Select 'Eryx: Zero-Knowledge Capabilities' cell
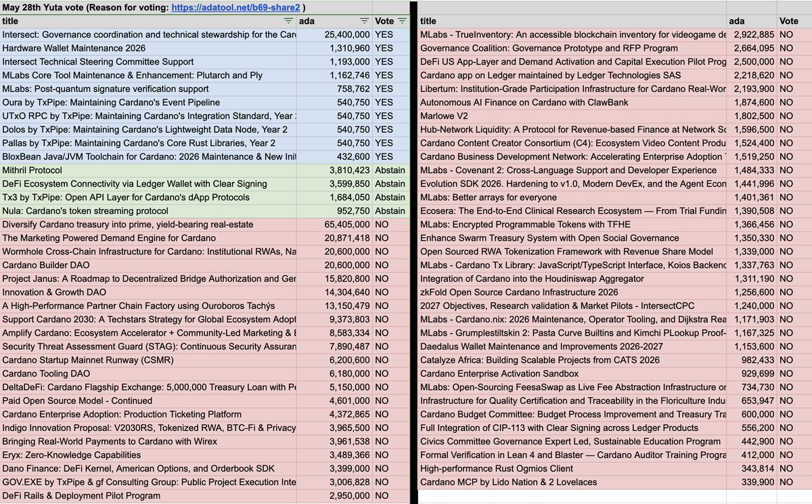Image resolution: width=812 pixels, height=504 pixels. click(x=148, y=455)
